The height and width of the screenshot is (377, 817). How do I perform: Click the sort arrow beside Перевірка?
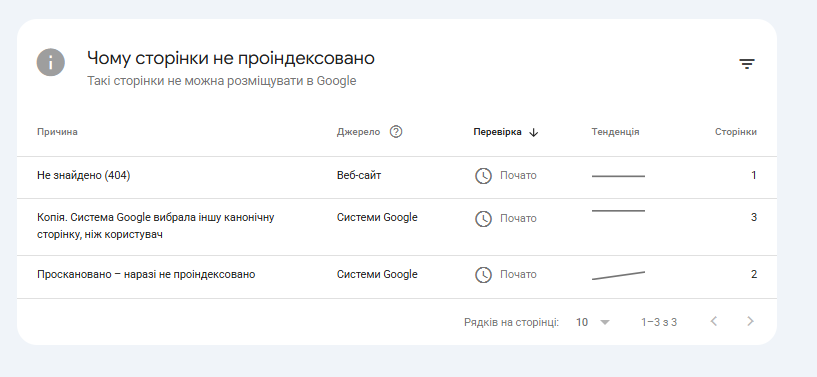pos(533,132)
